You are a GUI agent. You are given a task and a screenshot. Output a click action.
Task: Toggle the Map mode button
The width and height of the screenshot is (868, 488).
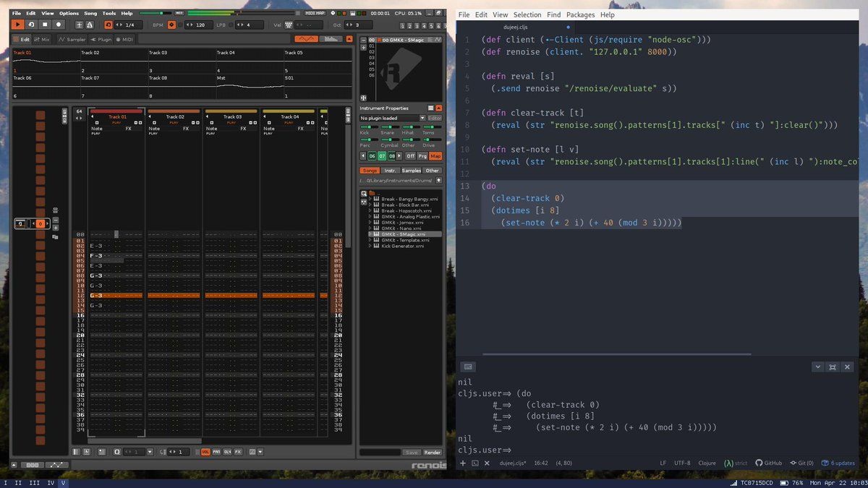click(x=435, y=155)
